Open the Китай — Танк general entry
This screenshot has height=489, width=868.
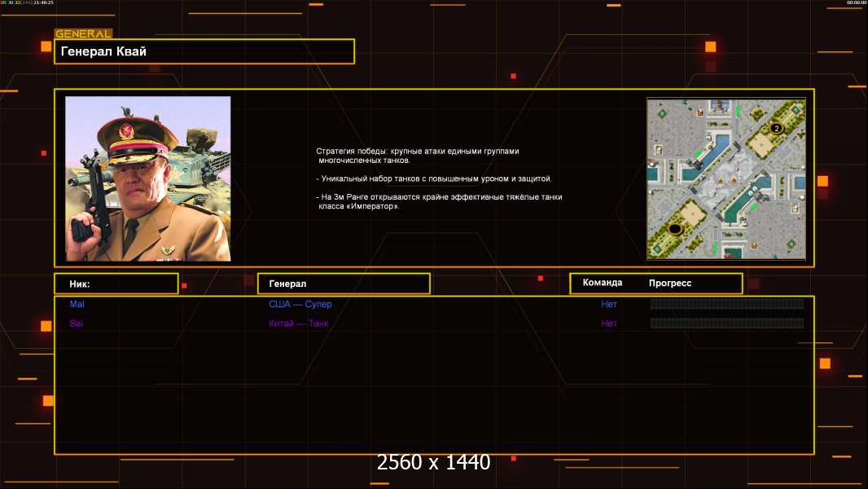[299, 324]
